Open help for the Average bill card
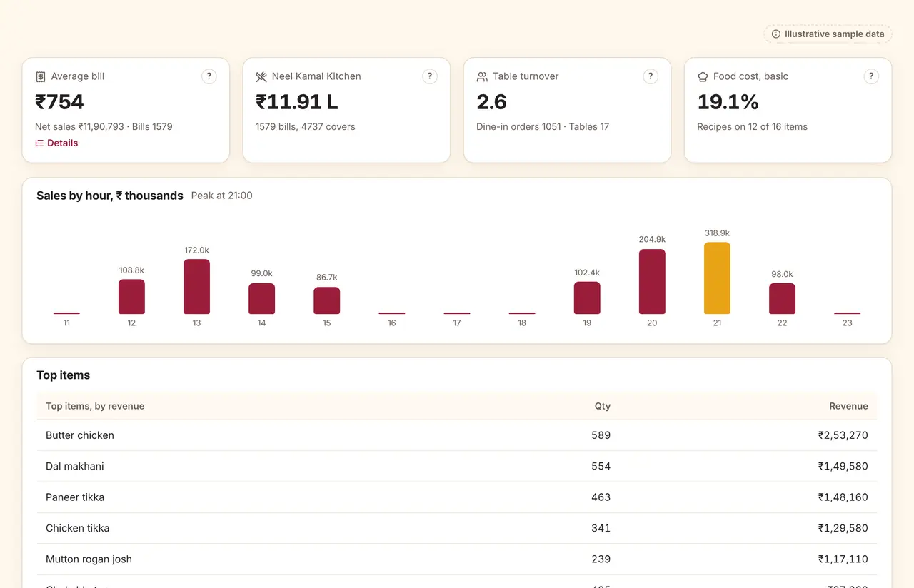914x588 pixels. [x=209, y=76]
